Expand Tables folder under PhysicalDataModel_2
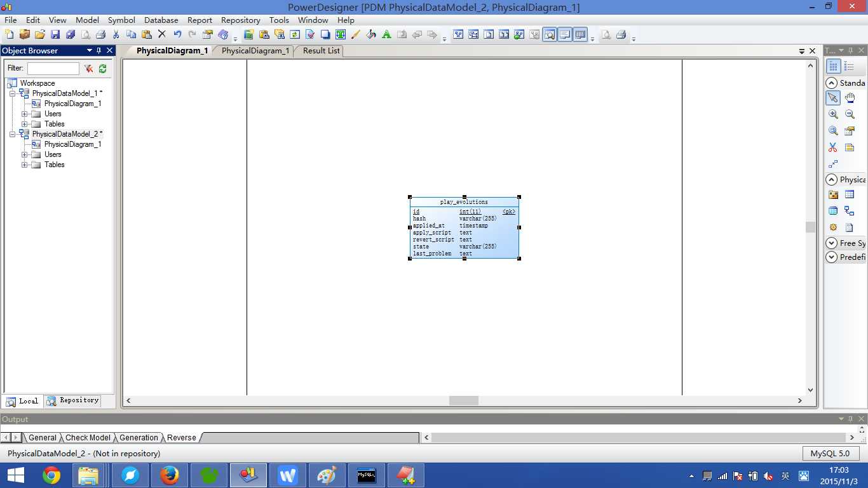Viewport: 868px width, 488px height. coord(24,165)
